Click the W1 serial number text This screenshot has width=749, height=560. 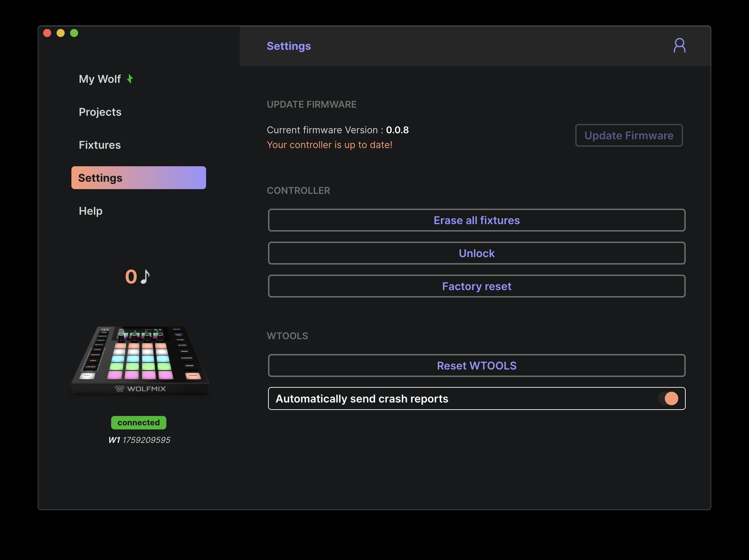(139, 440)
